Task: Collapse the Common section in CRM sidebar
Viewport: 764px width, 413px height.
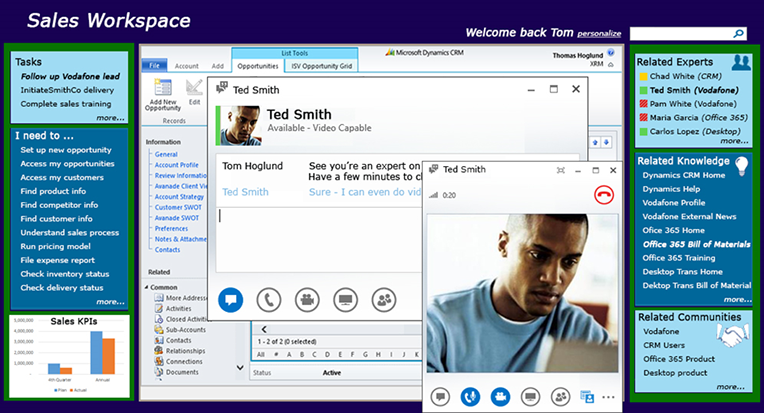Action: [146, 287]
